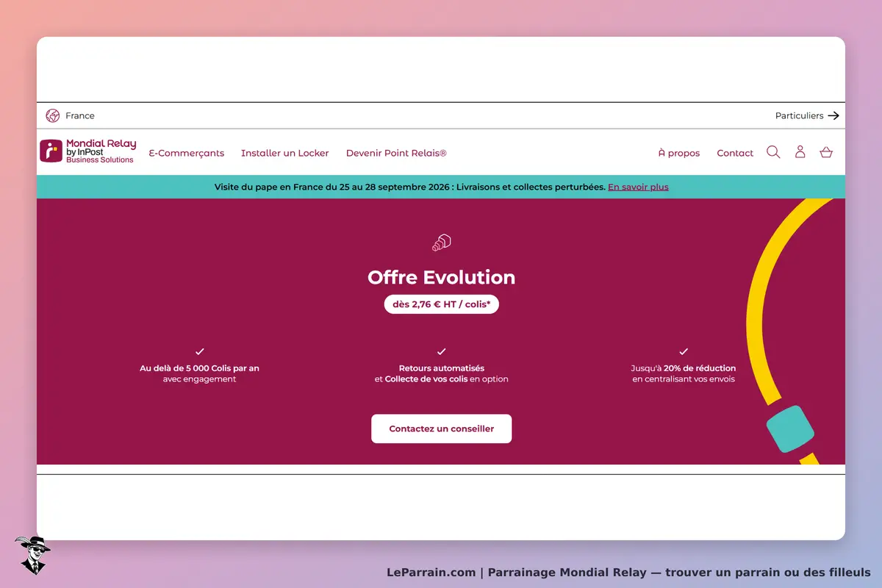Viewport: 882px width, 588px height.
Task: Click the Contactez un conseiller button
Action: 441,429
